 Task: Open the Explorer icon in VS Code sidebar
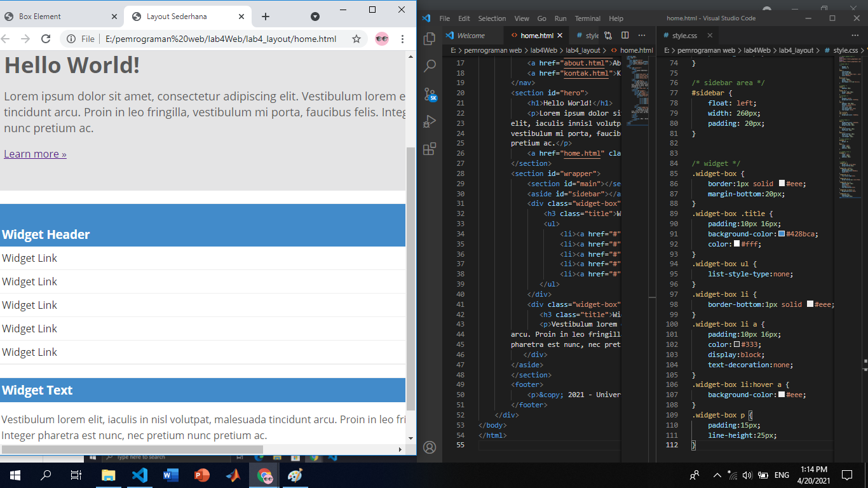click(430, 39)
